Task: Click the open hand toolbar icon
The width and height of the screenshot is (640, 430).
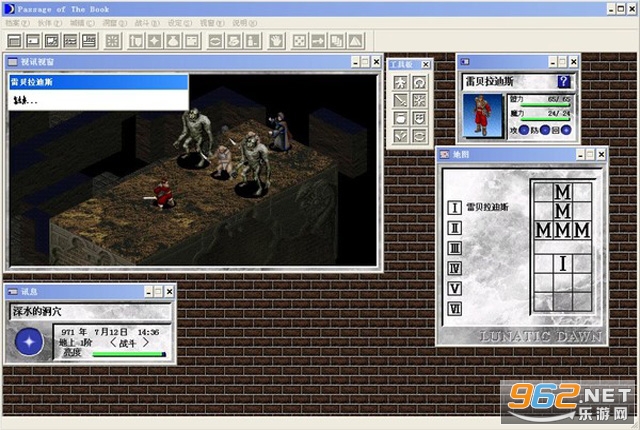Action: pyautogui.click(x=276, y=41)
